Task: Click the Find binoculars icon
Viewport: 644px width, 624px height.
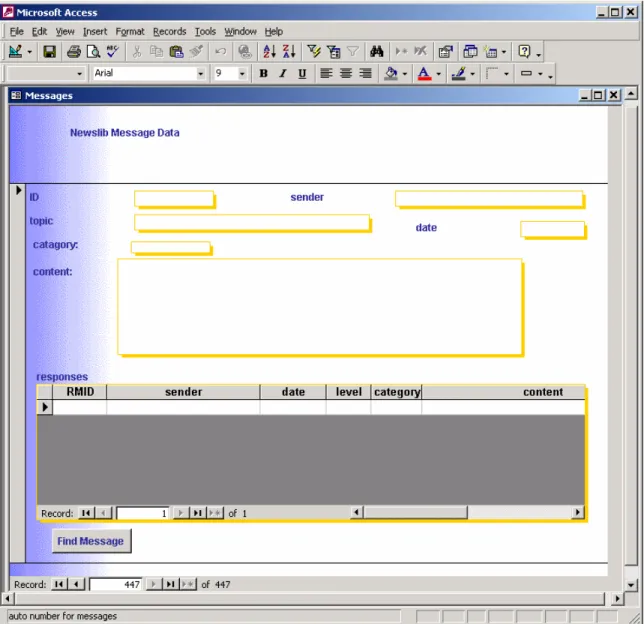Action: [x=377, y=52]
